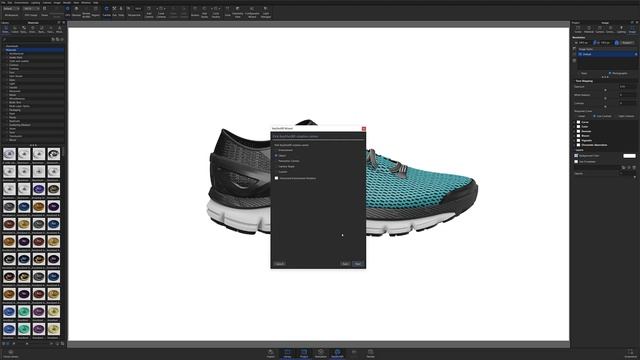Open Animation from the bottom toolbar
This screenshot has height=360, width=640.
tap(320, 353)
